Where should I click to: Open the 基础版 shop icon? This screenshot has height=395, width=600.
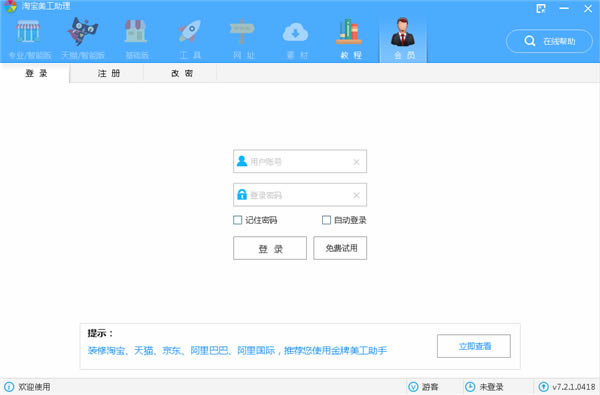coord(135,32)
